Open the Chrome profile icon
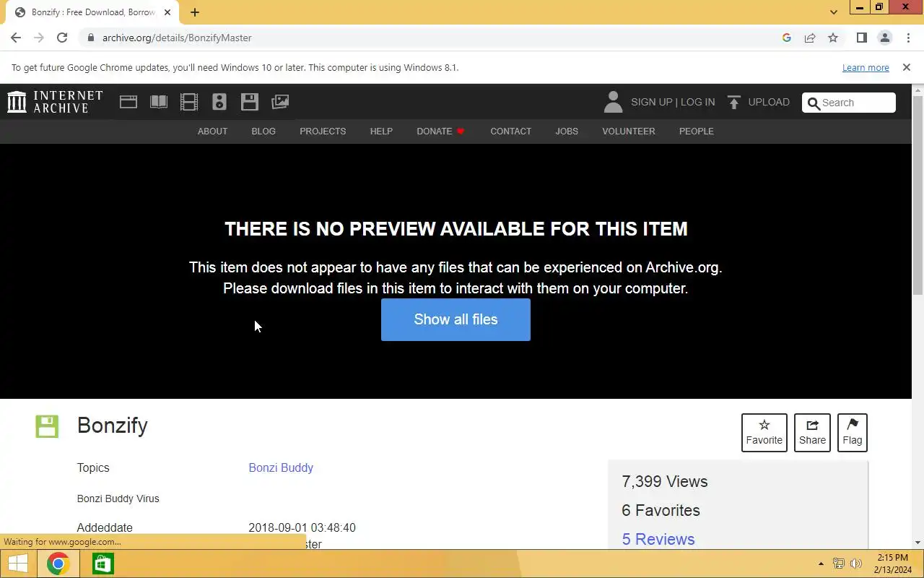This screenshot has width=924, height=578. point(885,38)
